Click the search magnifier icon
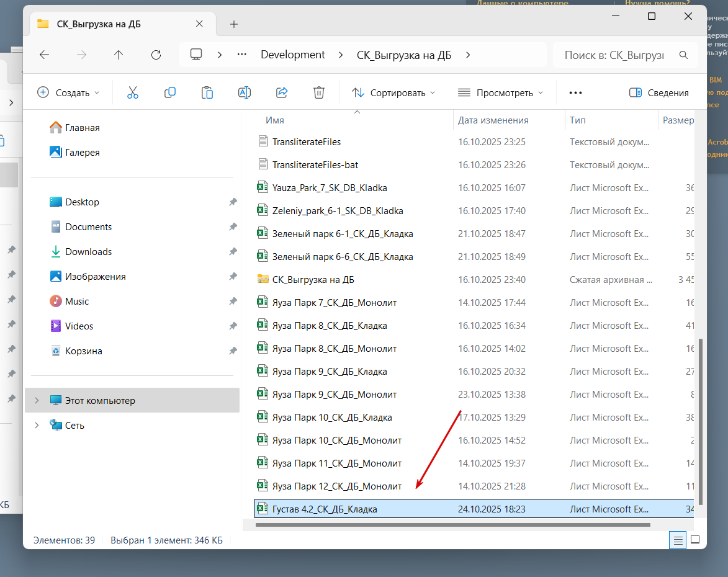728x577 pixels. [x=683, y=55]
